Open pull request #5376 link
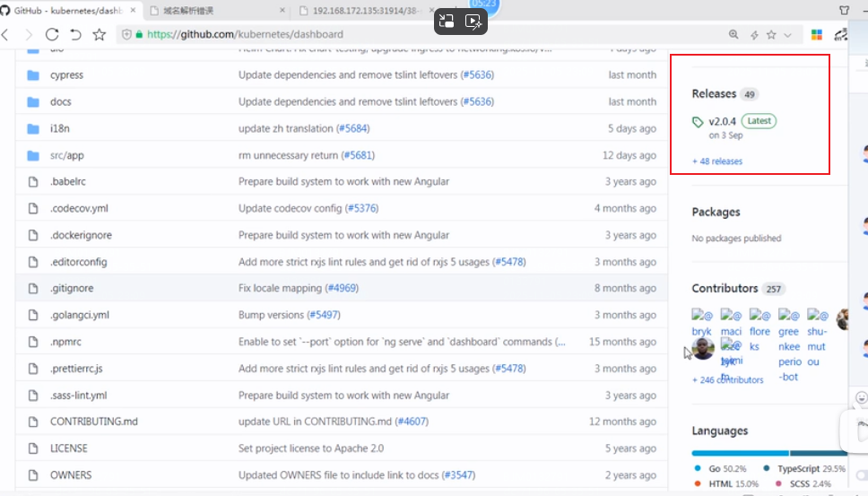The image size is (868, 496). pyautogui.click(x=362, y=208)
